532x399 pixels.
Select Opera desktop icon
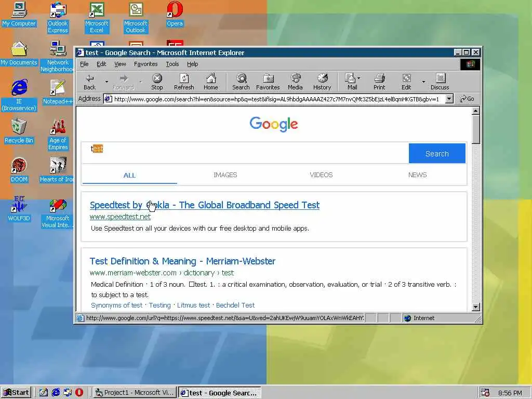tap(175, 14)
